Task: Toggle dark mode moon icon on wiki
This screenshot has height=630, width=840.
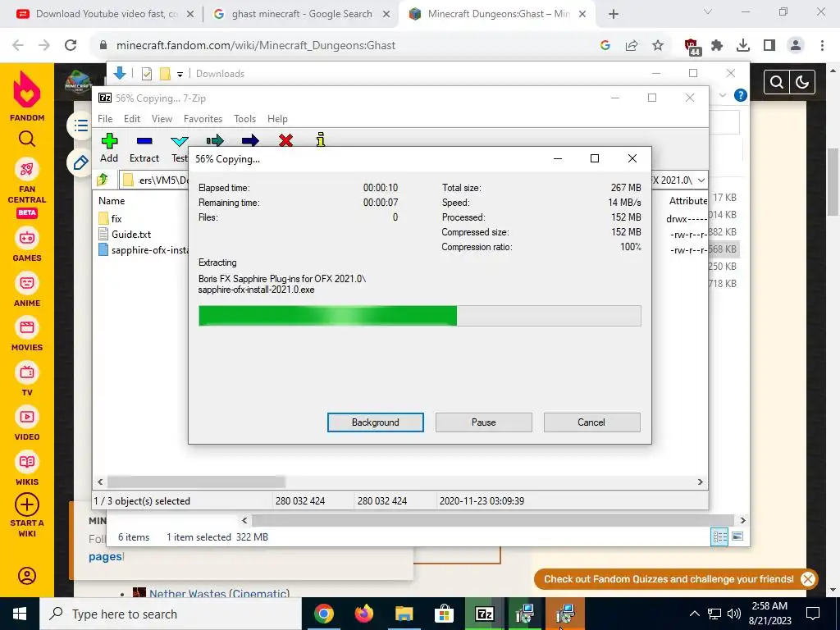Action: tap(802, 82)
